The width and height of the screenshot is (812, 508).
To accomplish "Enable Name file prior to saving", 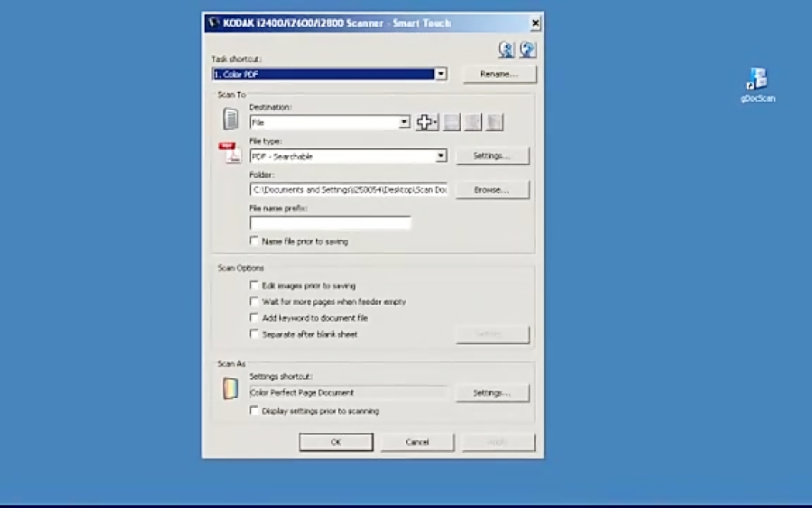I will (x=254, y=241).
